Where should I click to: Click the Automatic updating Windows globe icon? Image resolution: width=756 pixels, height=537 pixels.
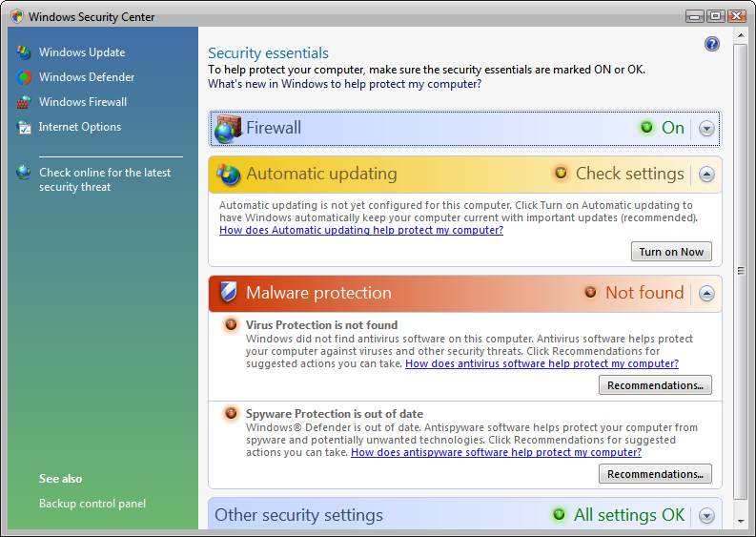point(228,174)
